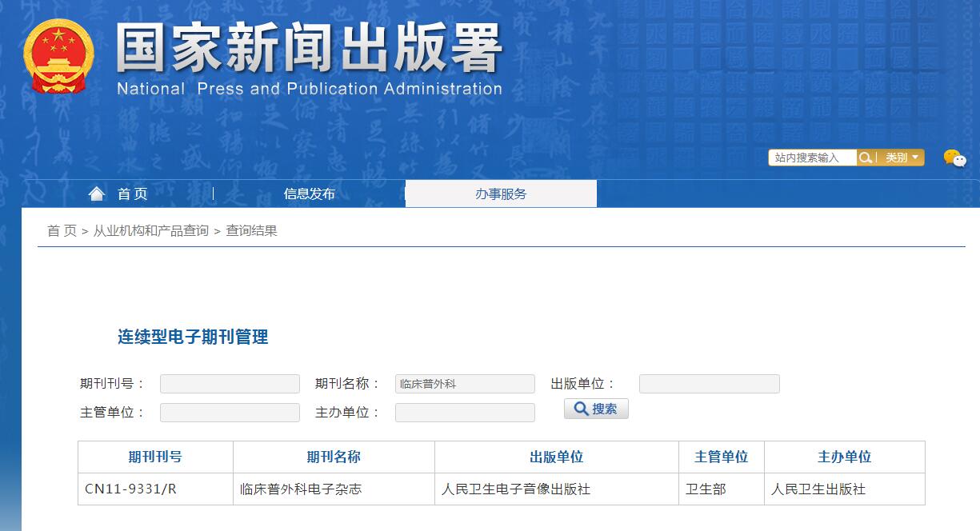
Task: Click the 首页 breadcrumb link
Action: [x=59, y=230]
